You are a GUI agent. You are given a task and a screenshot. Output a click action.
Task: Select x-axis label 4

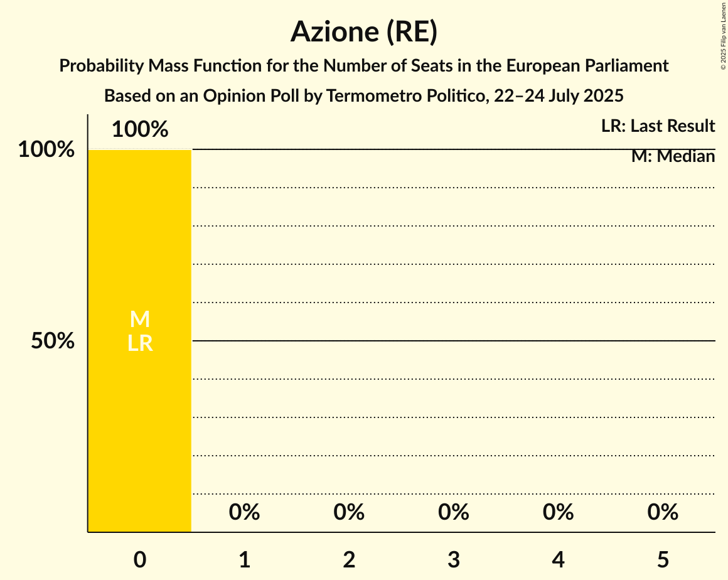coord(559,559)
